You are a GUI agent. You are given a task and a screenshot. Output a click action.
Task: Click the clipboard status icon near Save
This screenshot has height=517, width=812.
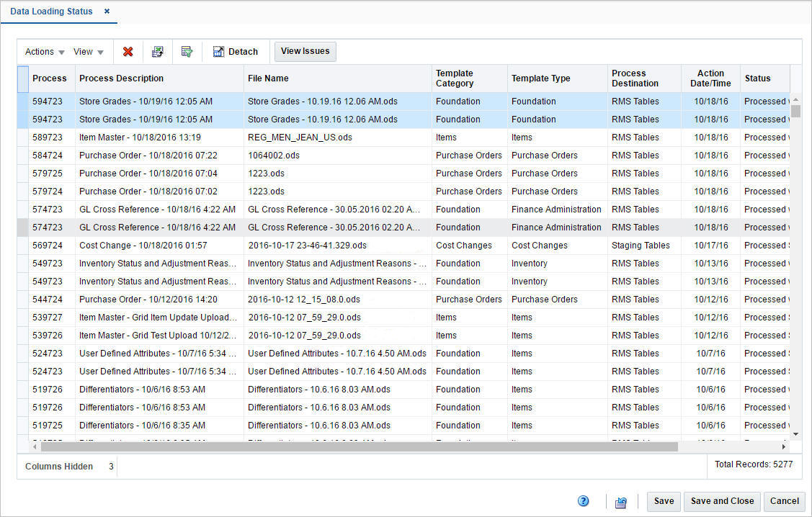pos(620,501)
